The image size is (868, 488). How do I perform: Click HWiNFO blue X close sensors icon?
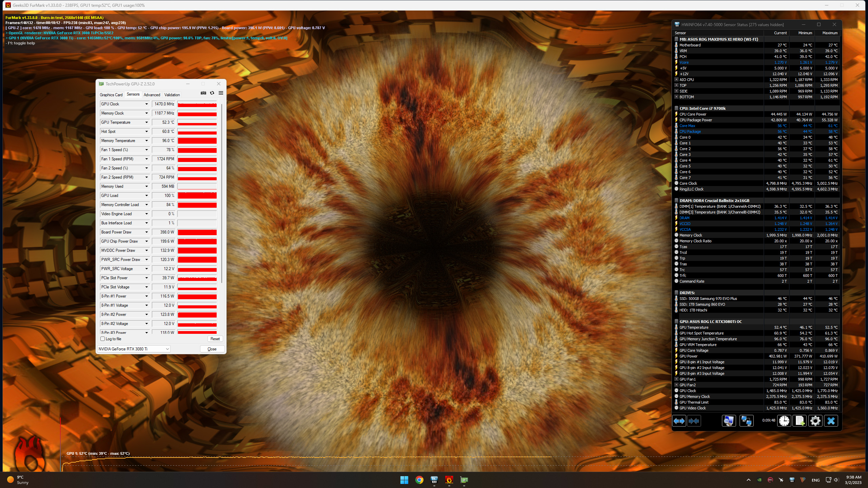coord(831,421)
